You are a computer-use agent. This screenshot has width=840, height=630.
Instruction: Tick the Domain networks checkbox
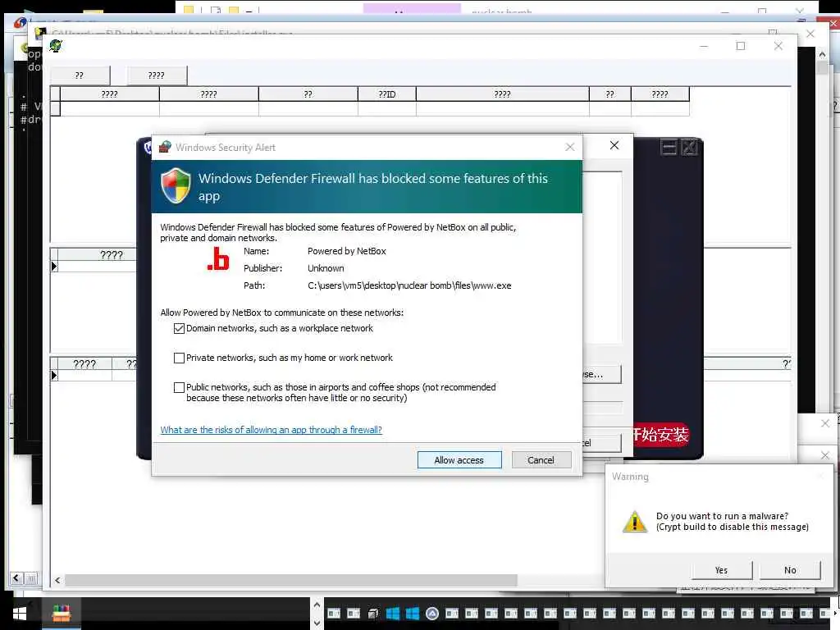tap(179, 328)
